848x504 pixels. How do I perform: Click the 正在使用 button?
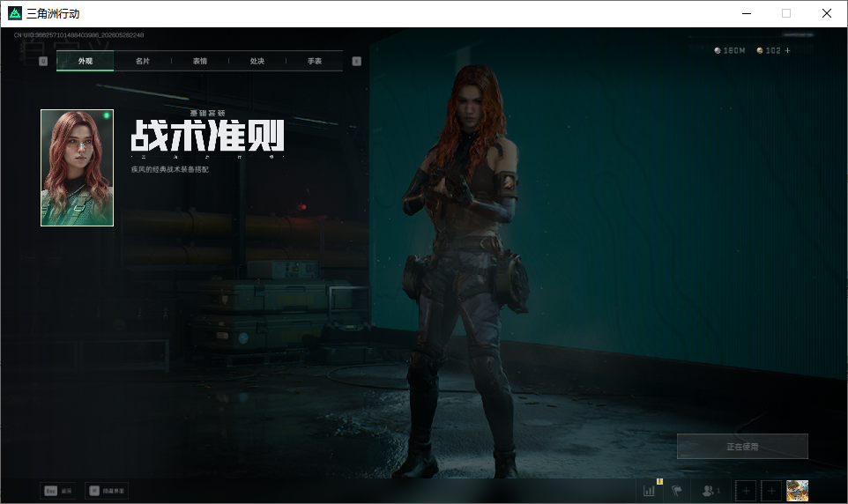pyautogui.click(x=742, y=446)
